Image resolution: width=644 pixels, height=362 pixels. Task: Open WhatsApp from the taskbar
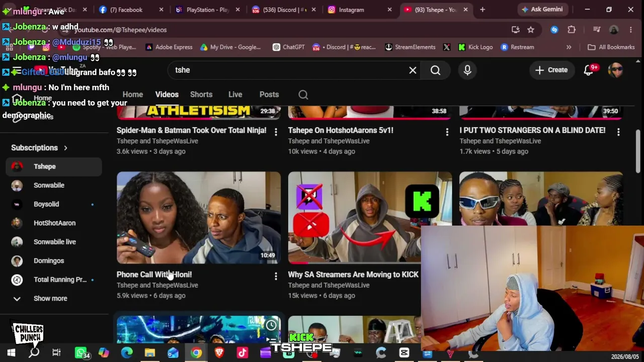point(80,353)
